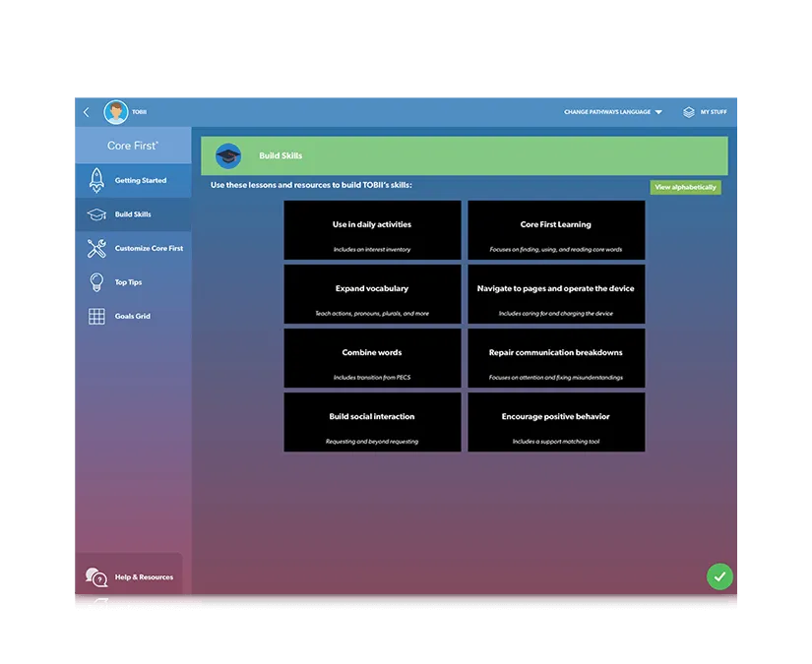
Task: Go back using the left arrow icon
Action: pyautogui.click(x=87, y=112)
